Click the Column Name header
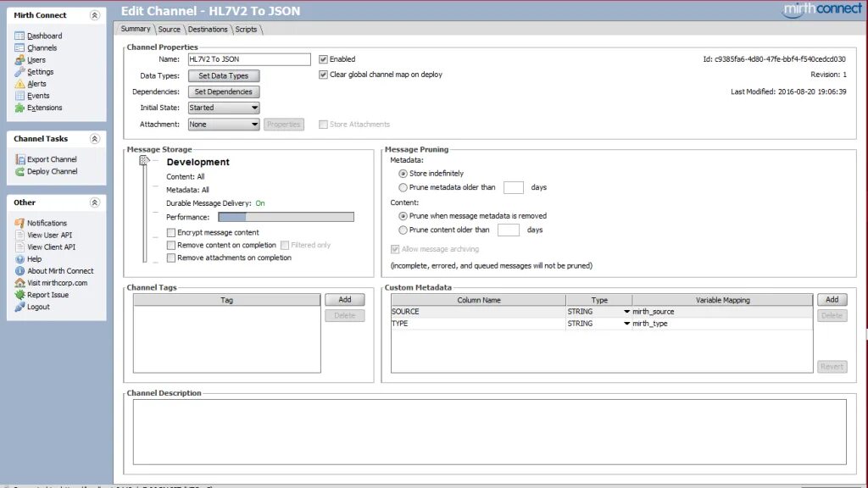This screenshot has height=488, width=868. tap(478, 300)
